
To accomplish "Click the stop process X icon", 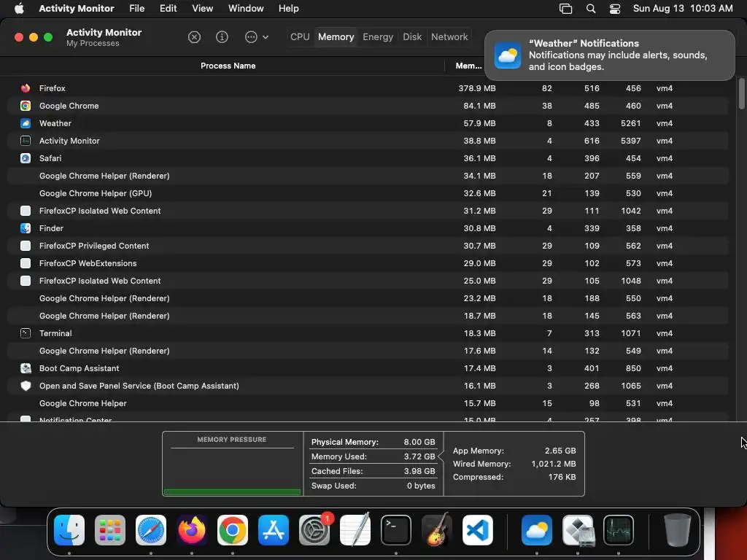I will [x=194, y=37].
